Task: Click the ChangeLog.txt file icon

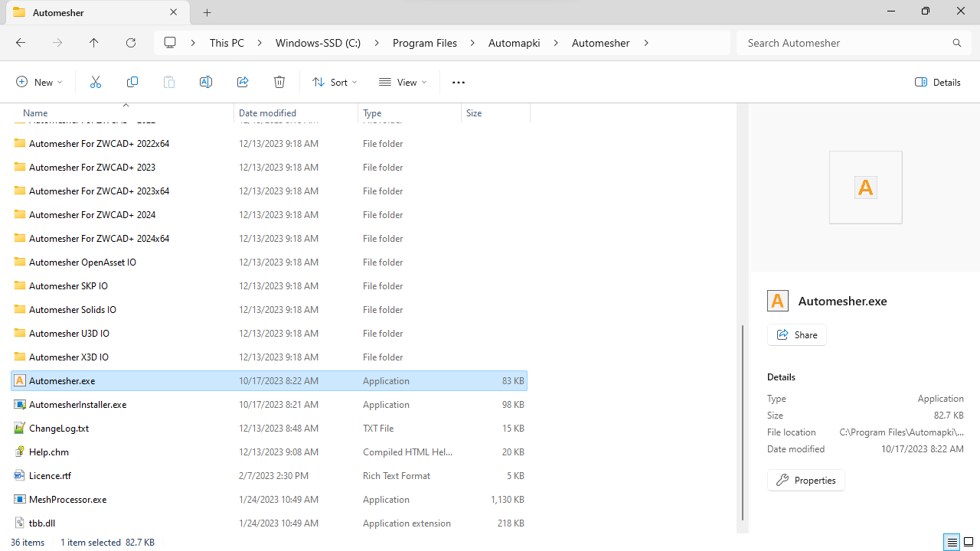Action: [20, 428]
